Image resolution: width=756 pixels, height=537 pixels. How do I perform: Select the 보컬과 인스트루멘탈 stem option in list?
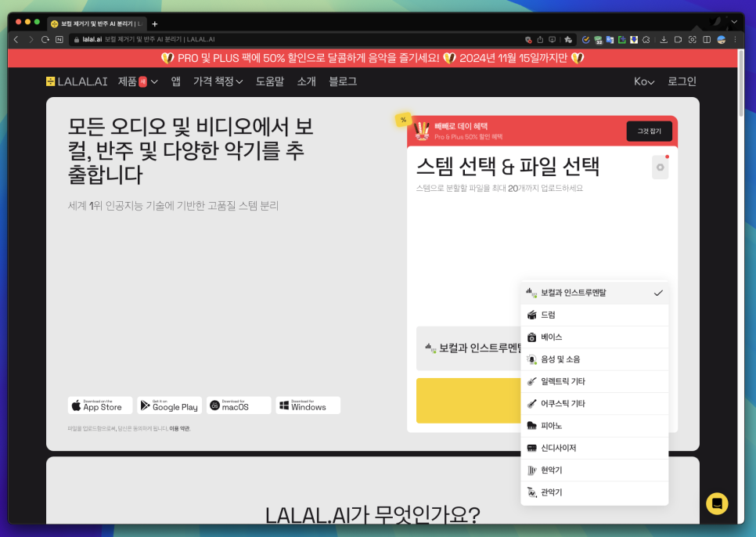tap(595, 293)
